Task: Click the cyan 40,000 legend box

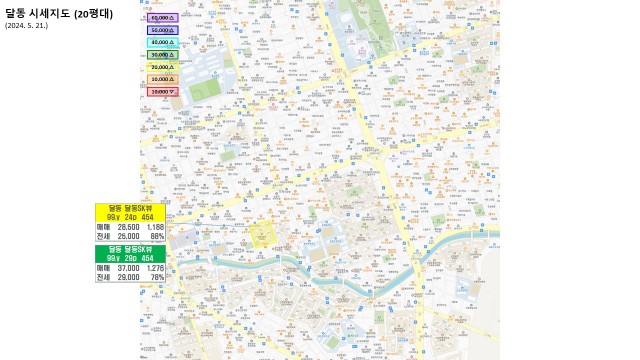Action: click(162, 42)
